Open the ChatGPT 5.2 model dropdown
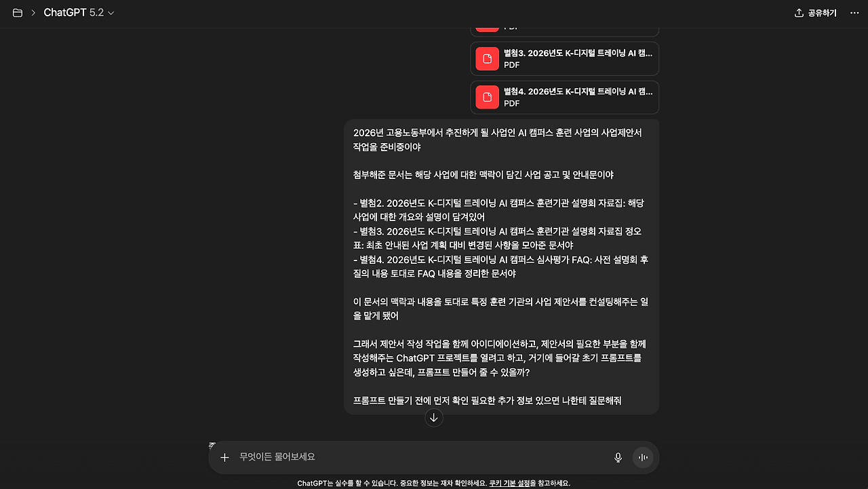Screen dimensions: 868x489 [79, 13]
